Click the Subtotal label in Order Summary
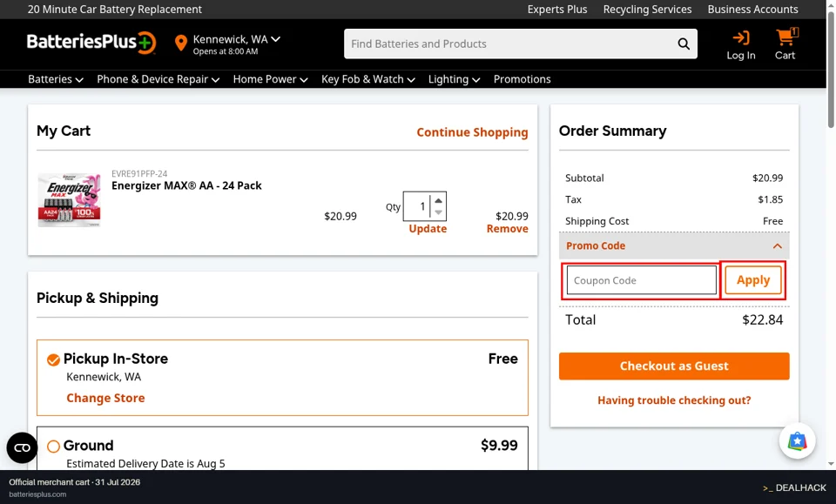 pyautogui.click(x=584, y=178)
